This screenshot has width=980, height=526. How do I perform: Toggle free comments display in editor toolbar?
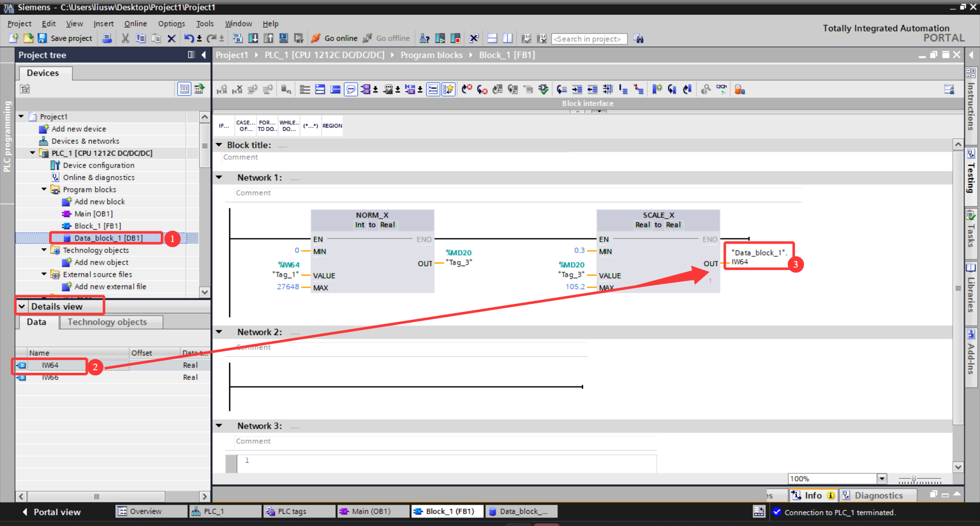(351, 89)
